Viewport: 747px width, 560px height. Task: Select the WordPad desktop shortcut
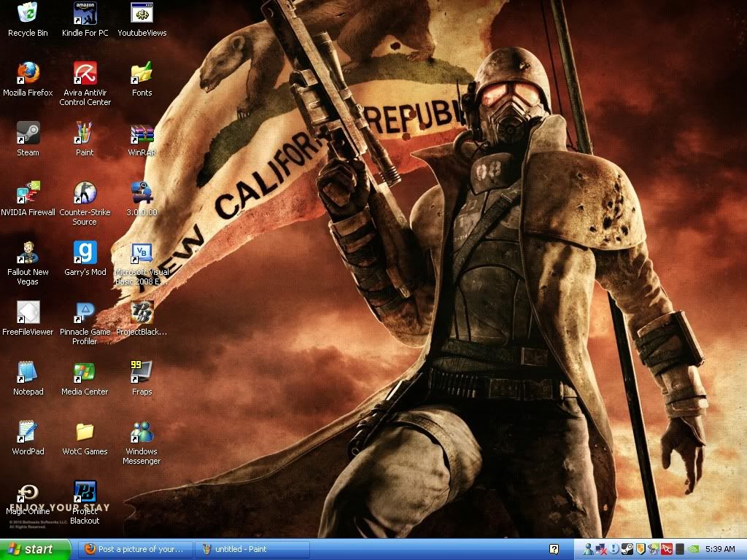(x=28, y=437)
